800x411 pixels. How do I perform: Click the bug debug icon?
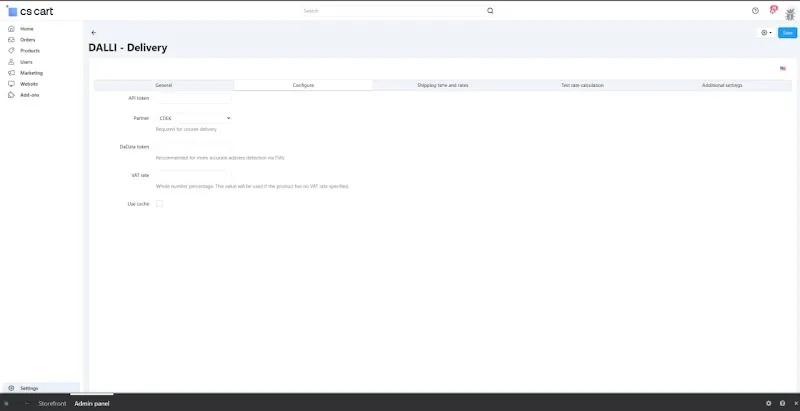point(790,14)
